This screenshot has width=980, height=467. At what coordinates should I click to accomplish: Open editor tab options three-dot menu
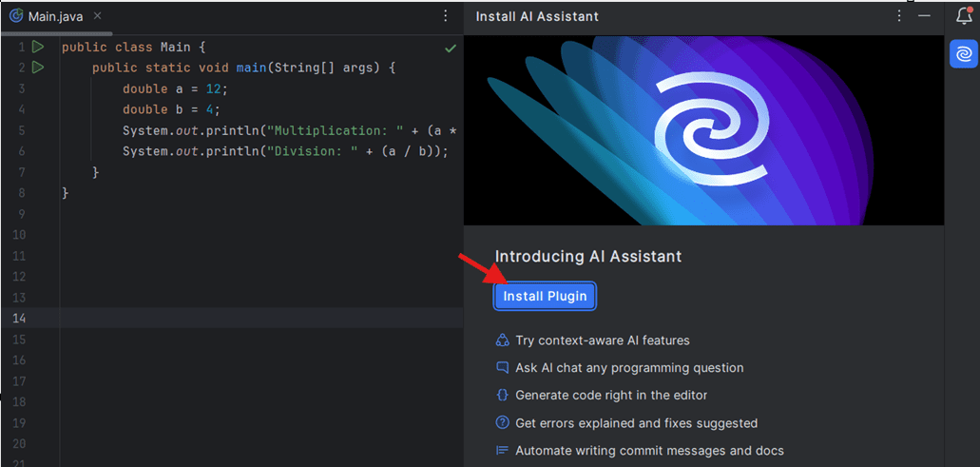pyautogui.click(x=446, y=16)
